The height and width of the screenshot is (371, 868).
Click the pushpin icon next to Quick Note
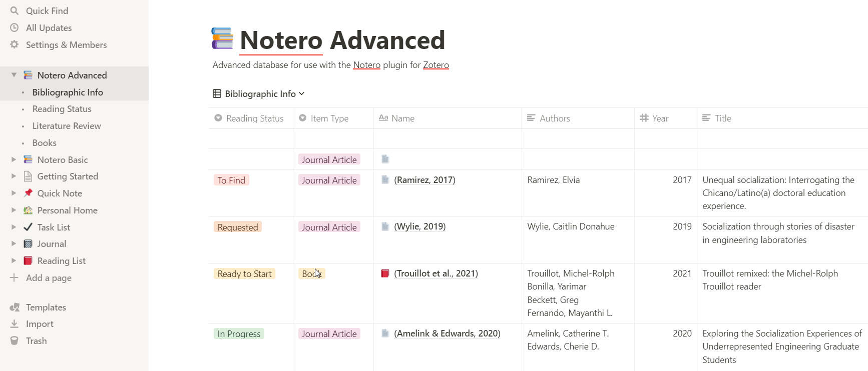point(28,193)
